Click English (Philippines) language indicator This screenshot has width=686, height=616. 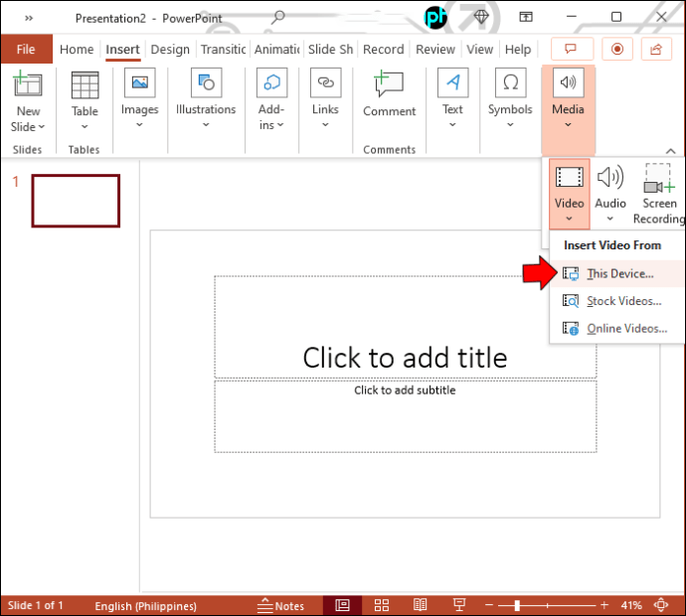point(146,606)
